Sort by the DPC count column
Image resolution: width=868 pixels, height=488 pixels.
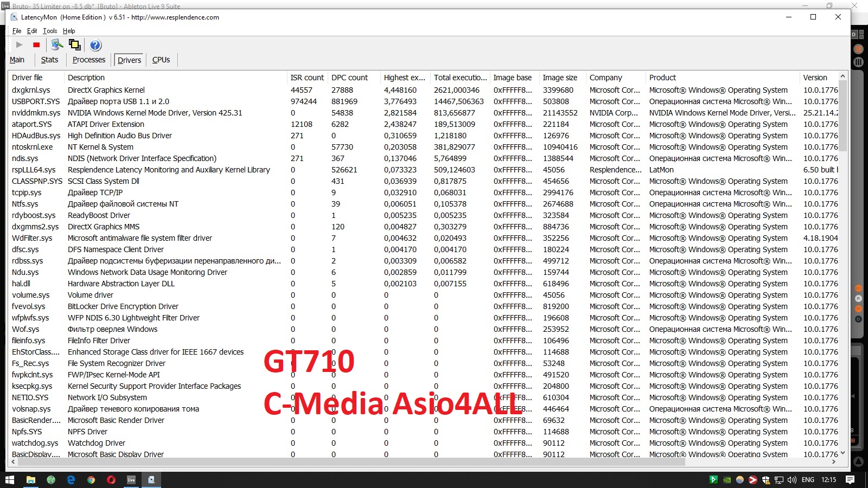(x=354, y=78)
